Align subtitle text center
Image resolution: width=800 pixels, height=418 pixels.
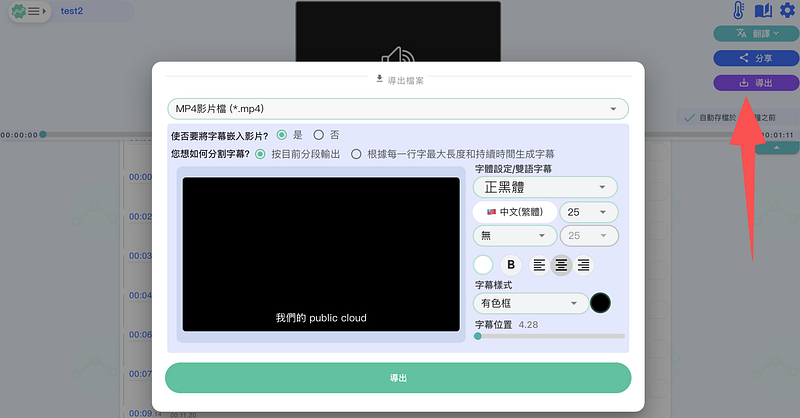[x=561, y=265]
